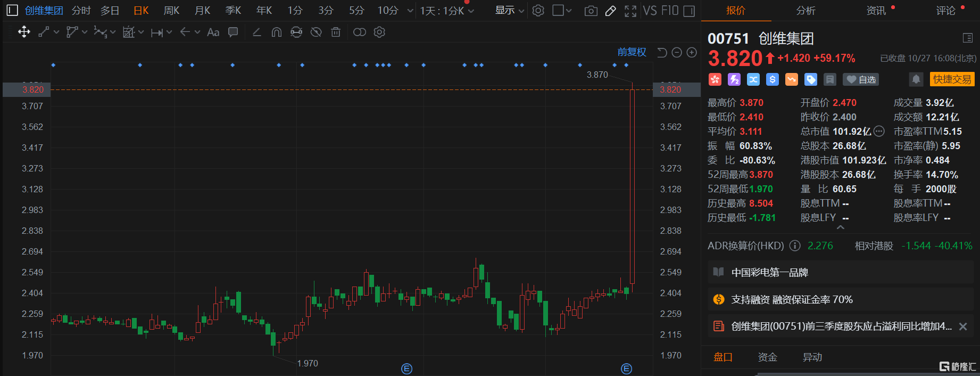This screenshot has width=980, height=376.
Task: Select the Fibonacci/gann analysis tool
Action: click(129, 32)
